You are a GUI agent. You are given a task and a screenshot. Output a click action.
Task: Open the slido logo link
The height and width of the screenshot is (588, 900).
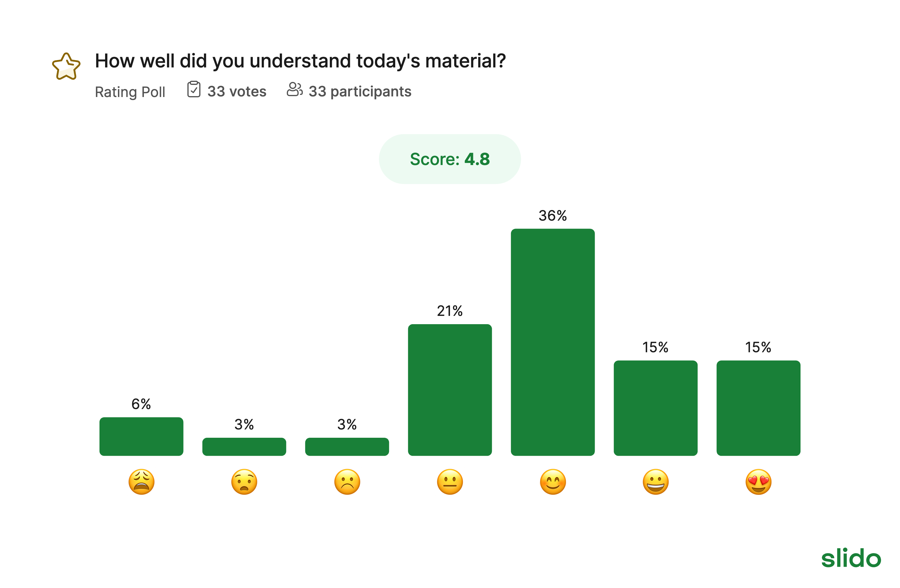pyautogui.click(x=851, y=558)
